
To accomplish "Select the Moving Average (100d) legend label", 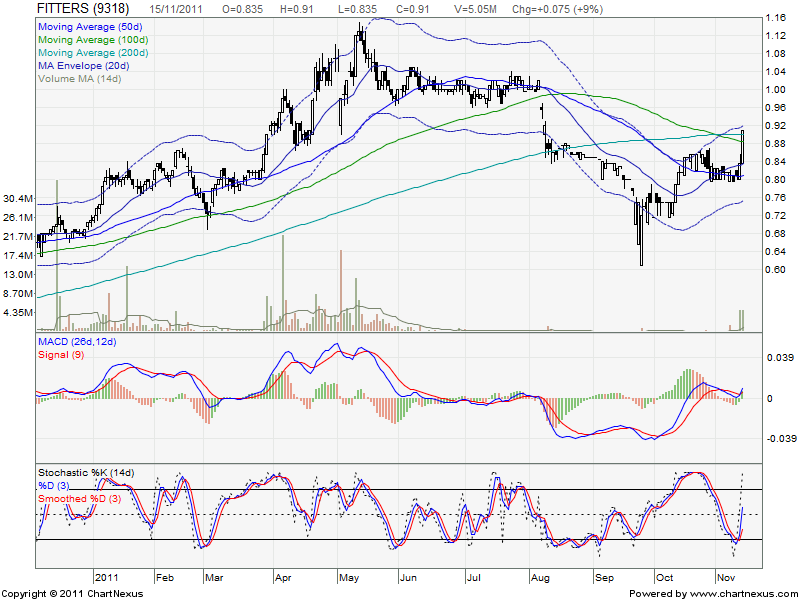I will coord(94,38).
